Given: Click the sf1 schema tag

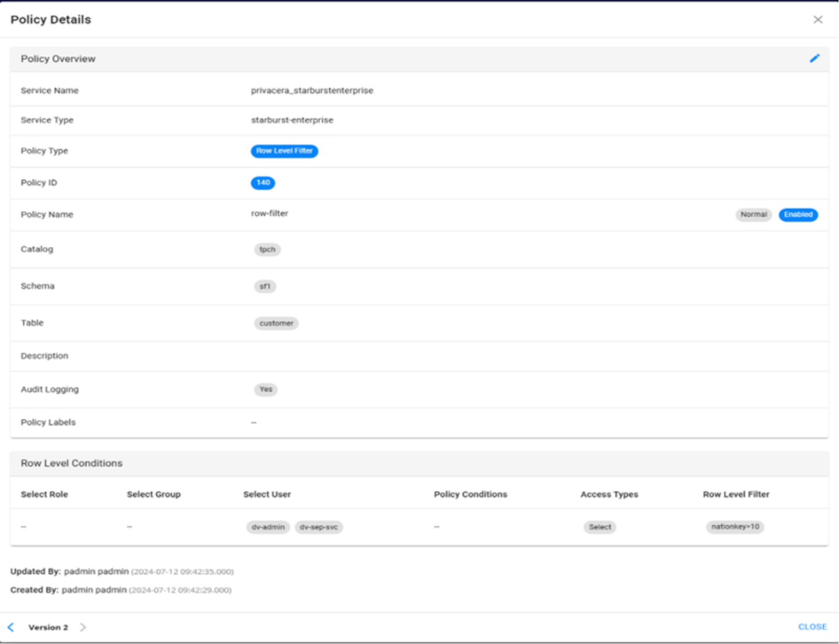Looking at the screenshot, I should [265, 286].
